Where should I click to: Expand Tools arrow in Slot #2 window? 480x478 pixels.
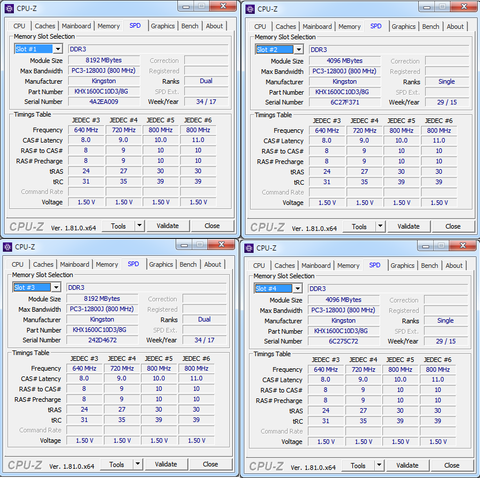click(380, 226)
